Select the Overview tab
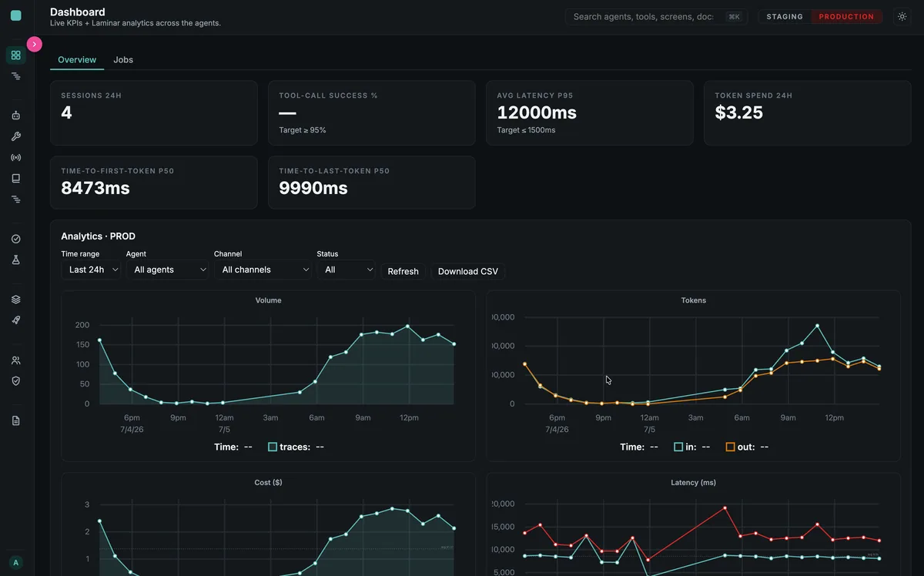 click(x=77, y=59)
